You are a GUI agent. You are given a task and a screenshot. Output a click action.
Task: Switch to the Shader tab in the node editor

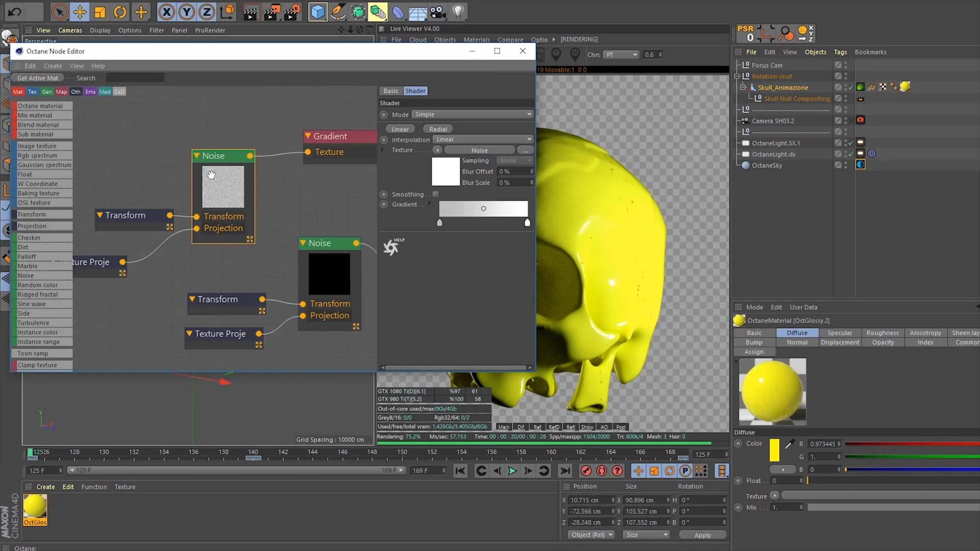415,91
